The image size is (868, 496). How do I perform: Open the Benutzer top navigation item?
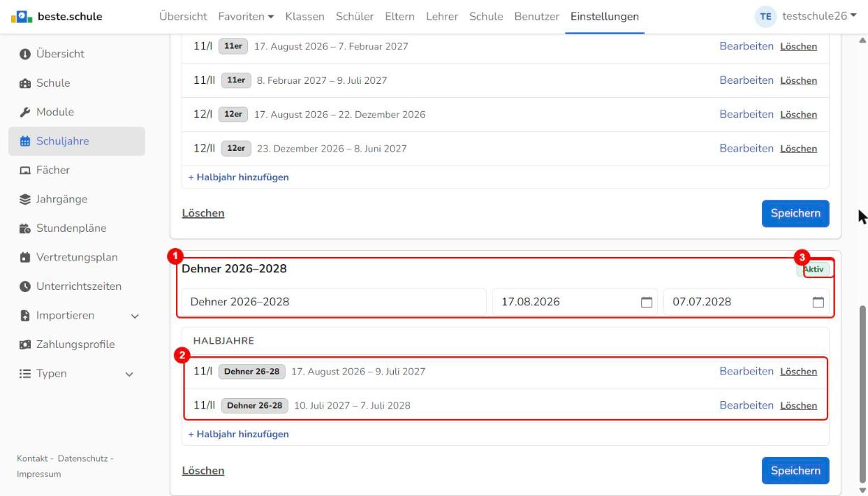pos(536,17)
